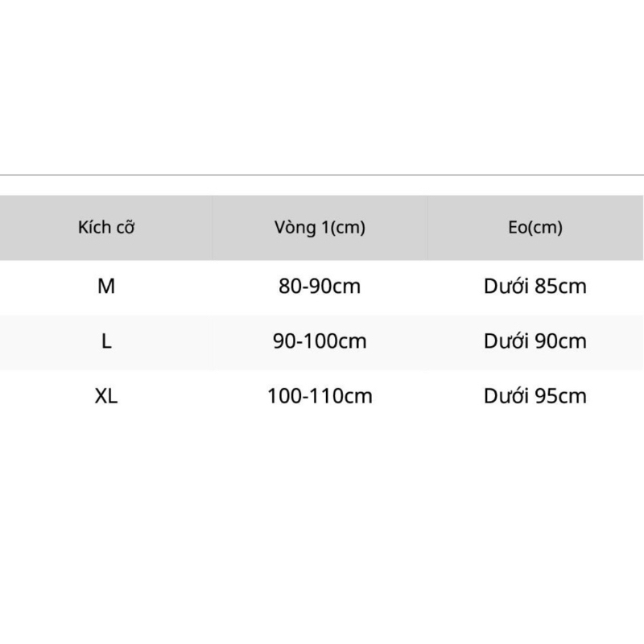644x644 pixels.
Task: Click the Dưới 95cm waist value
Action: click(x=535, y=396)
